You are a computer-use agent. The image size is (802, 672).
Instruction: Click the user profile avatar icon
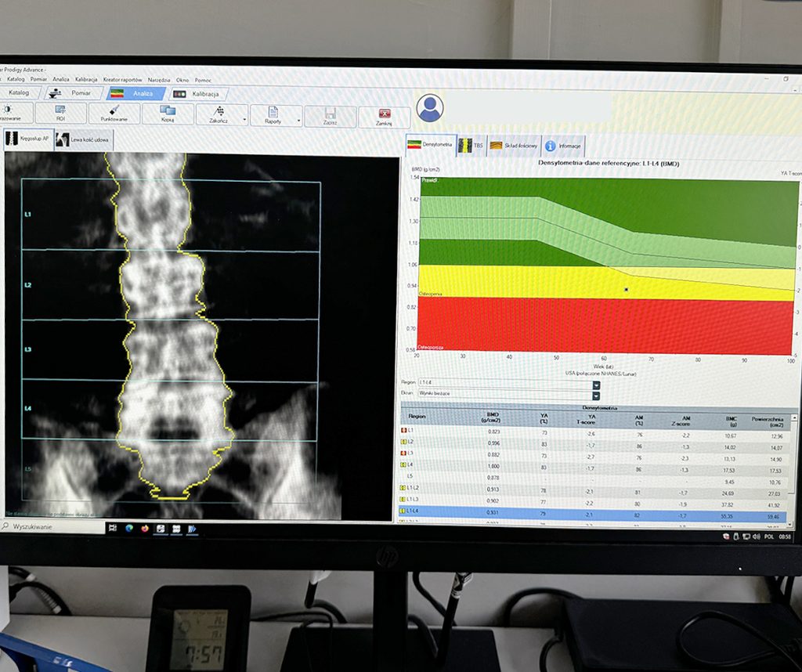click(x=429, y=108)
